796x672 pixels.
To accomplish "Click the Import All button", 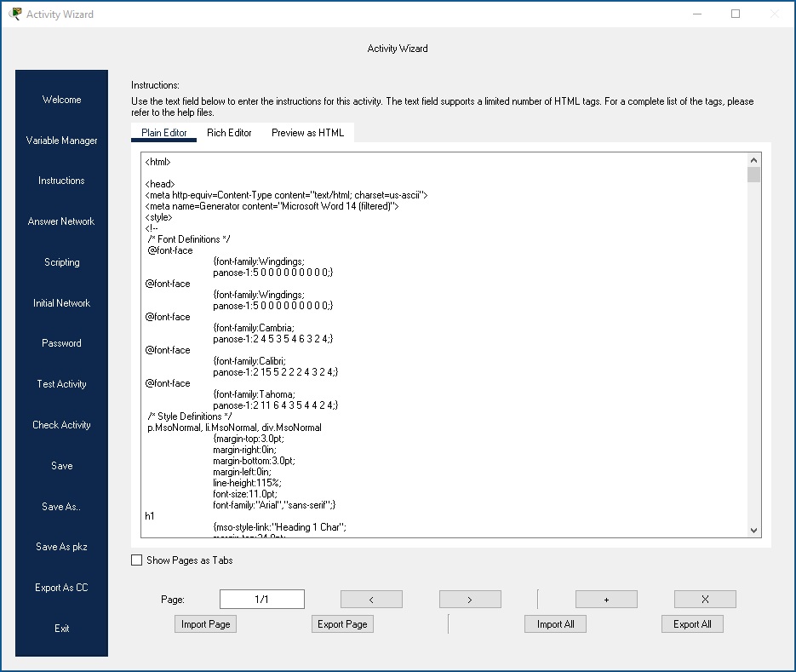I will [555, 624].
